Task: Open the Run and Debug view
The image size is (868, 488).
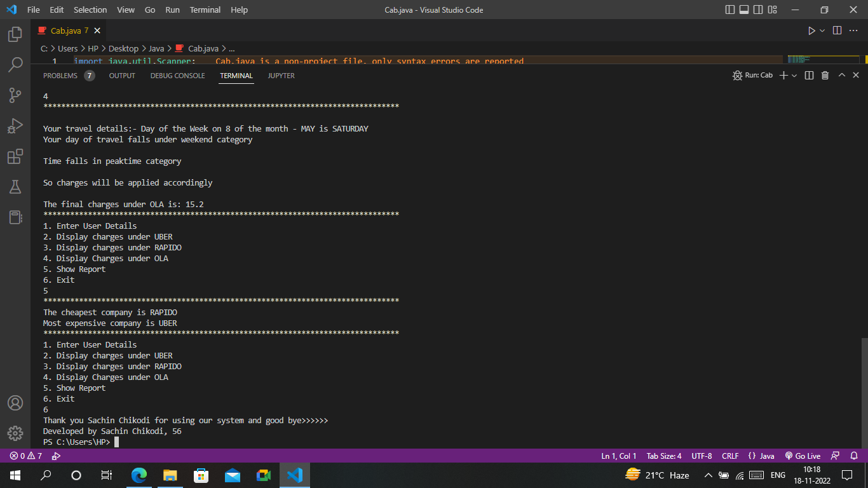Action: 15,126
